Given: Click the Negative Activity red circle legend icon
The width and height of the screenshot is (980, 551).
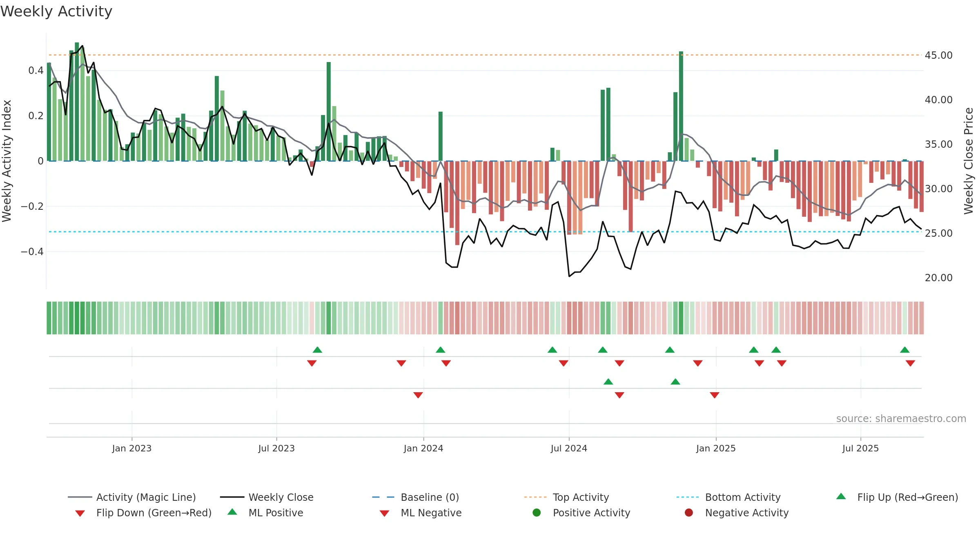Looking at the screenshot, I should [x=689, y=513].
